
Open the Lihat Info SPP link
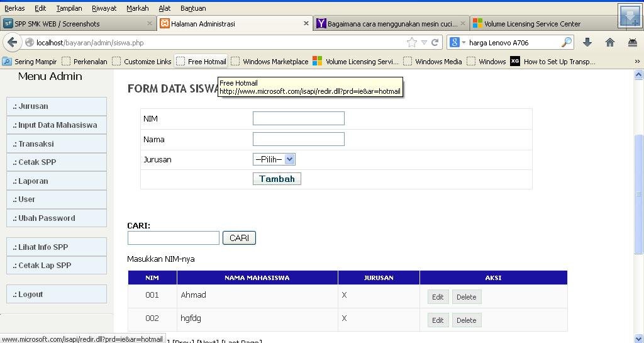click(57, 247)
